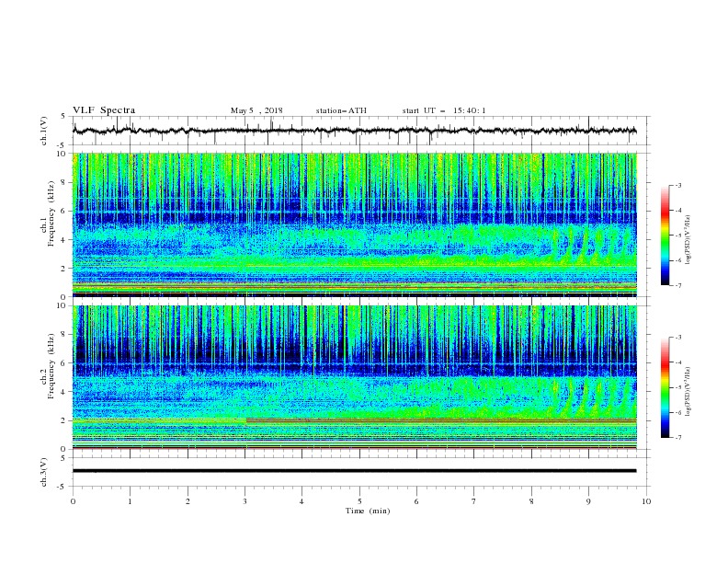
Task: Click the log(PSD) label beside ch.2 colorbar
Action: pos(688,392)
